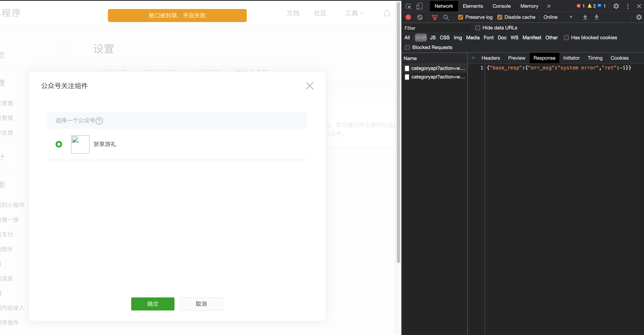Click the export HAR download icon

coord(597,17)
